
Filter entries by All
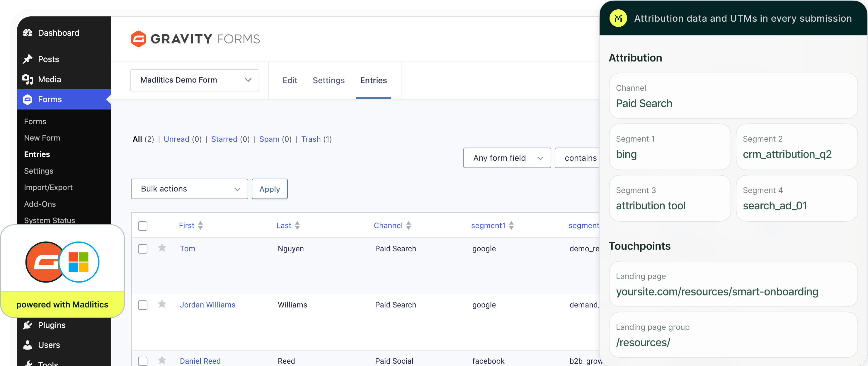[137, 139]
